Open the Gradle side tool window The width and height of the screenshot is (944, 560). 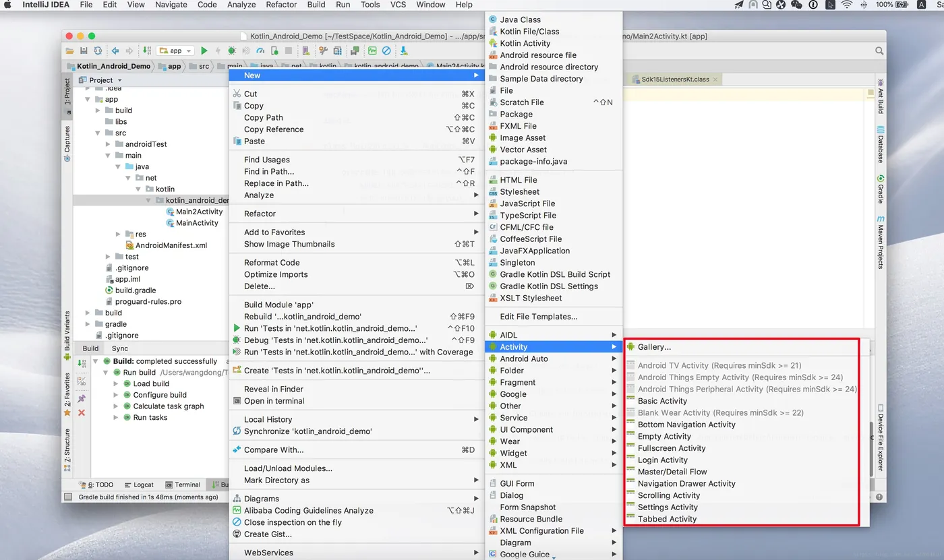point(881,189)
